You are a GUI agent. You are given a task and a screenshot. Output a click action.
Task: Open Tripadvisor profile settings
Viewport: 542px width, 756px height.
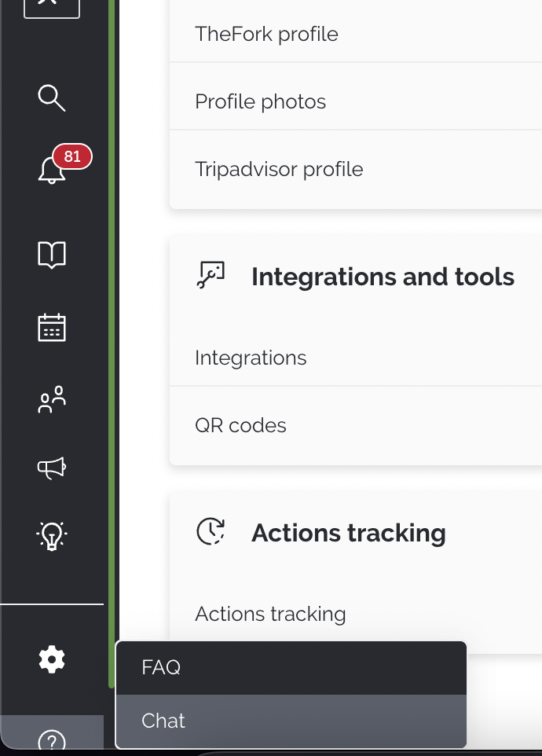click(279, 169)
